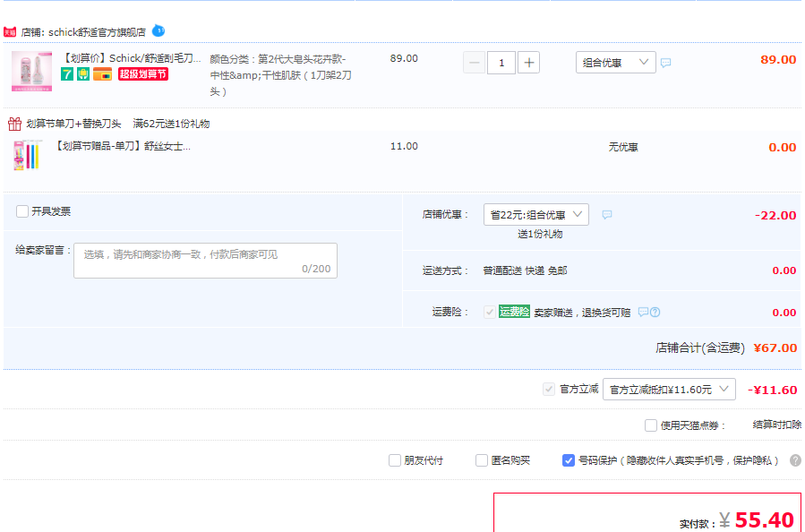Open the 【划算节赠品-单刀】舒丝女士 gift link
Viewport: 805px width, 532px height.
122,146
